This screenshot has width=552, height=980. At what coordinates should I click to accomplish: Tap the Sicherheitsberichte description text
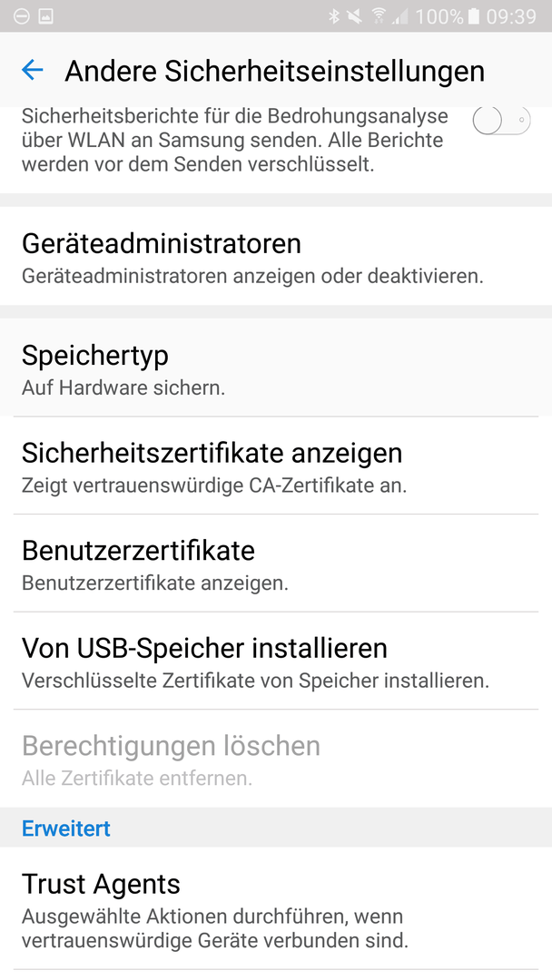(235, 141)
